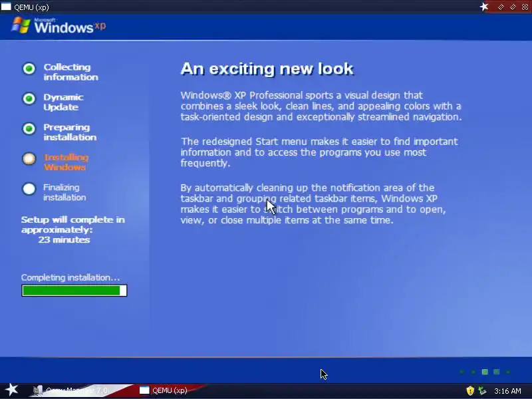This screenshot has width=532, height=399.
Task: Click the Installing Windows step indicator
Action: (x=29, y=159)
